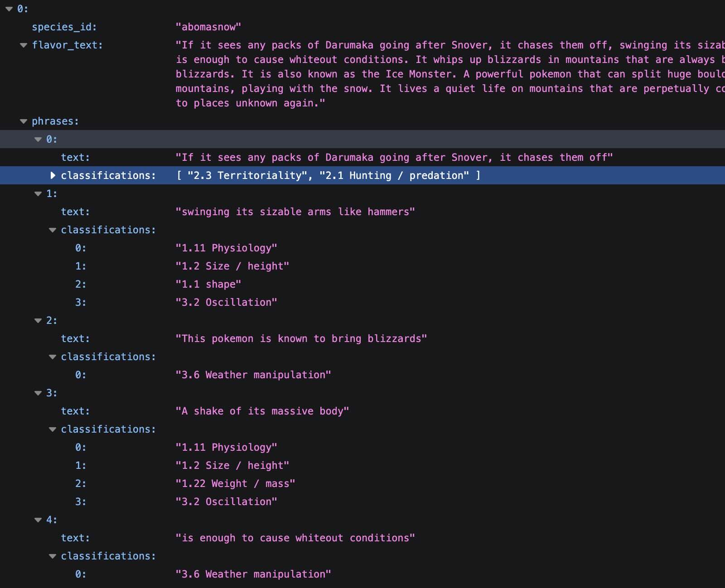
Task: Select the species_id key row
Action: click(64, 27)
